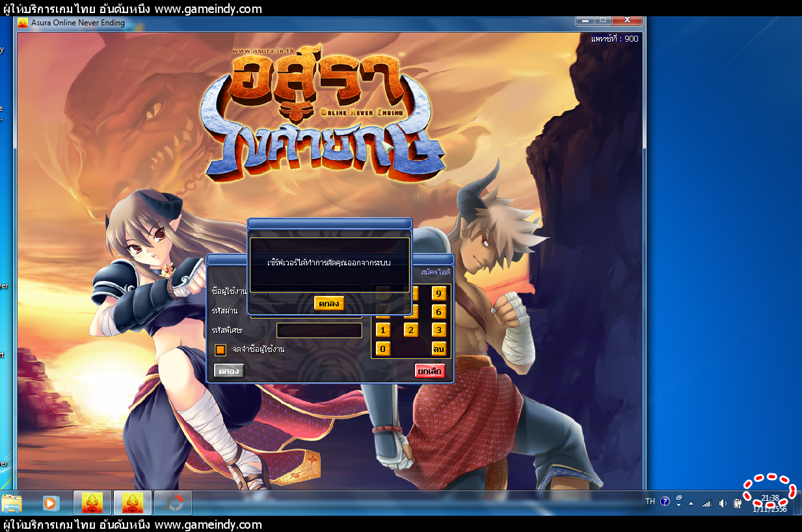Open the network signal tray icon

707,503
